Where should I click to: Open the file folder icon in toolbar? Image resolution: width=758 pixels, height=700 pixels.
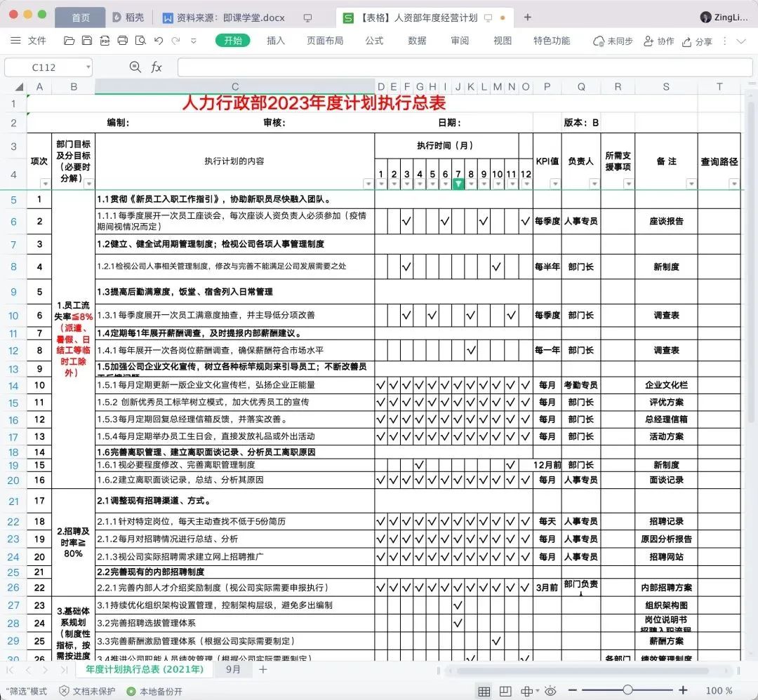pyautogui.click(x=69, y=41)
